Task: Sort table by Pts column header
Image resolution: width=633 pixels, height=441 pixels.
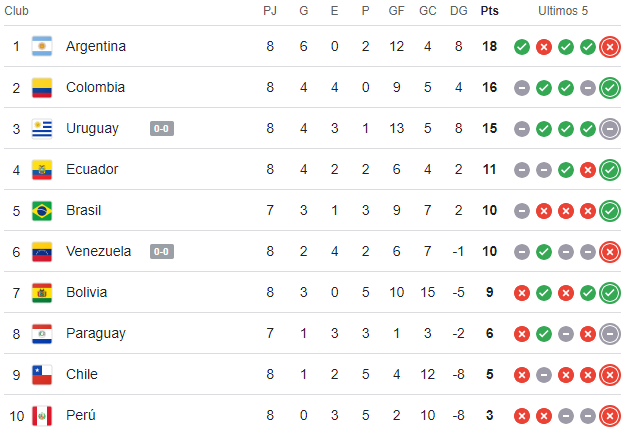Action: point(489,10)
